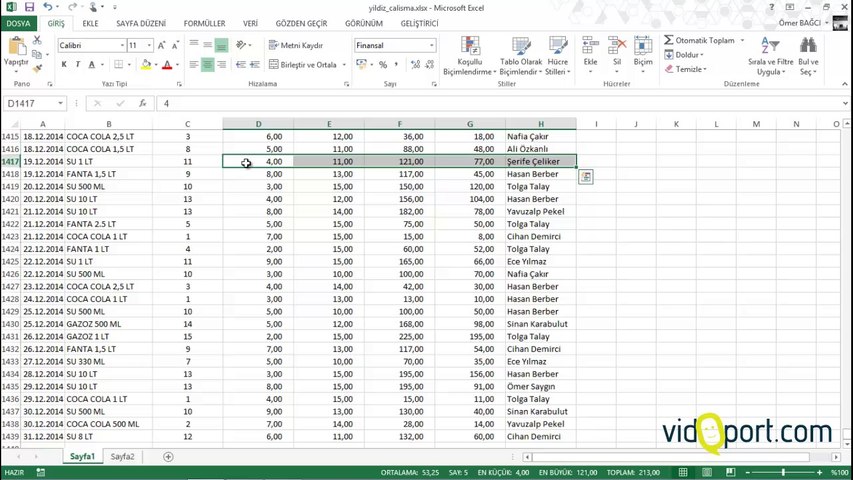This screenshot has width=853, height=480.
Task: Open the font name Calibri dropdown
Action: [122, 45]
